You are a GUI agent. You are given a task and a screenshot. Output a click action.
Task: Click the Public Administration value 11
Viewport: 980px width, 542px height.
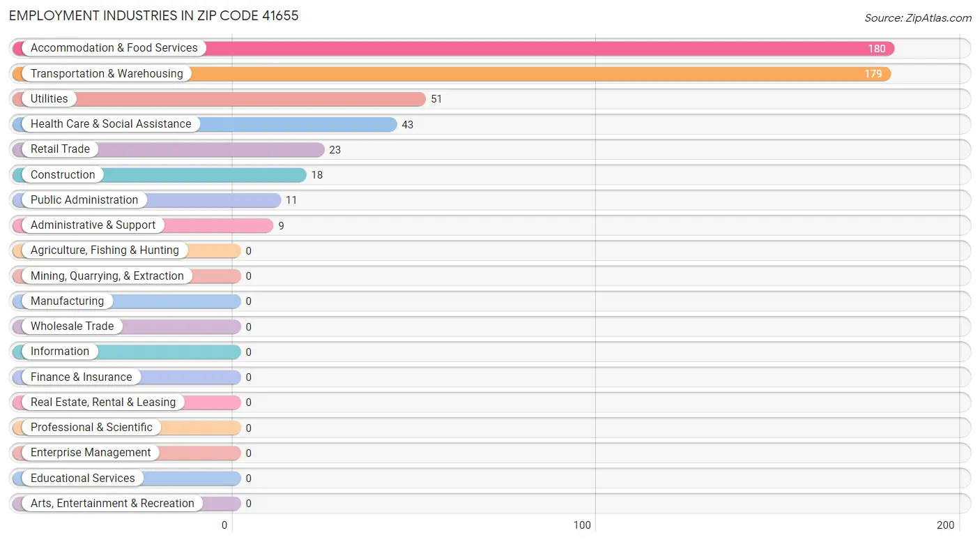tap(291, 200)
